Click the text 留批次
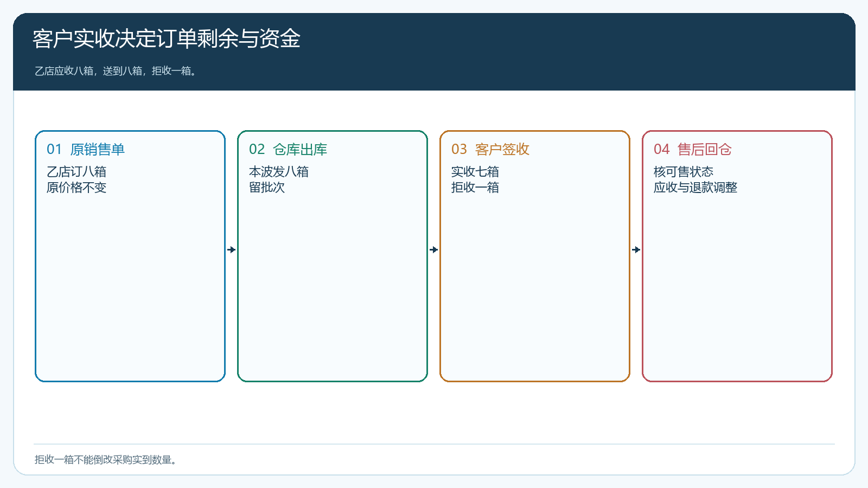 (x=267, y=188)
